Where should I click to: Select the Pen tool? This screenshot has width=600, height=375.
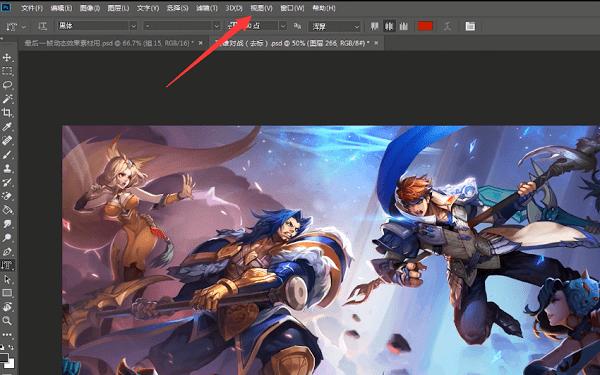point(7,251)
